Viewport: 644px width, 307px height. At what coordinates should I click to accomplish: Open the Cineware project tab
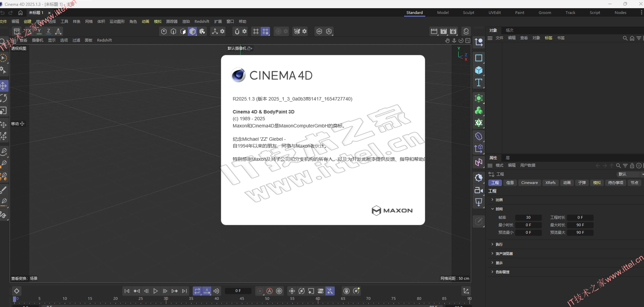click(530, 183)
